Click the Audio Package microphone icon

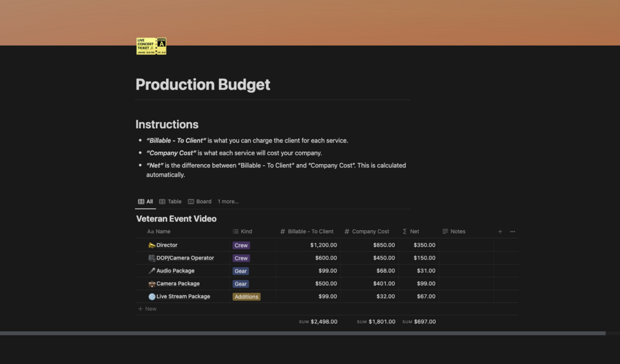152,271
